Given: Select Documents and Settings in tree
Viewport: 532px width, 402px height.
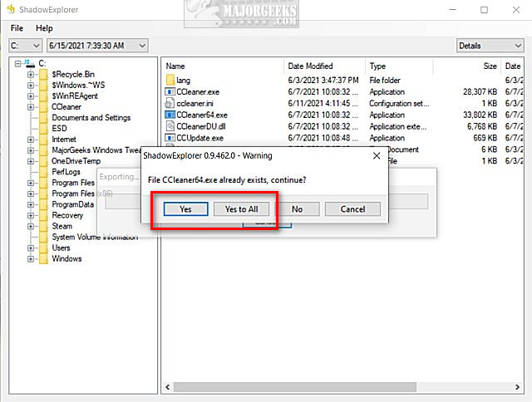Looking at the screenshot, I should [91, 118].
